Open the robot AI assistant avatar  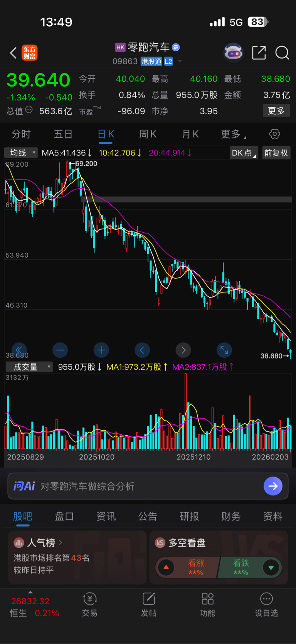click(234, 52)
